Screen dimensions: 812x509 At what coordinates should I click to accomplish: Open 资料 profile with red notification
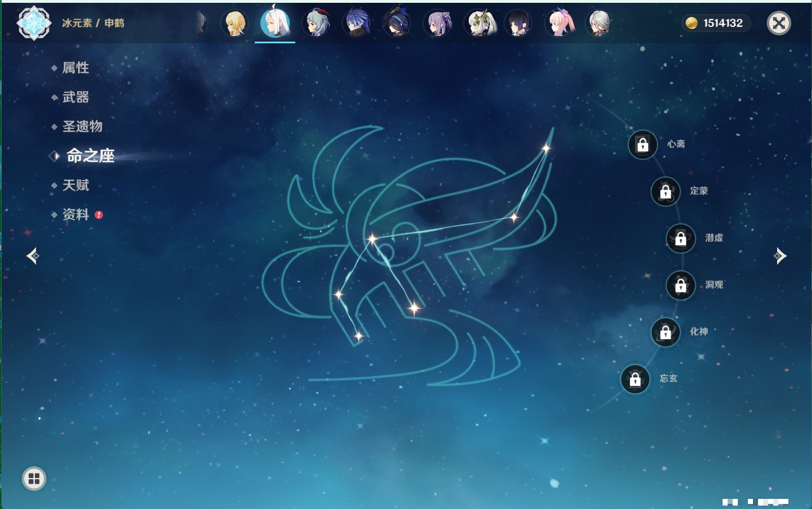click(x=75, y=214)
